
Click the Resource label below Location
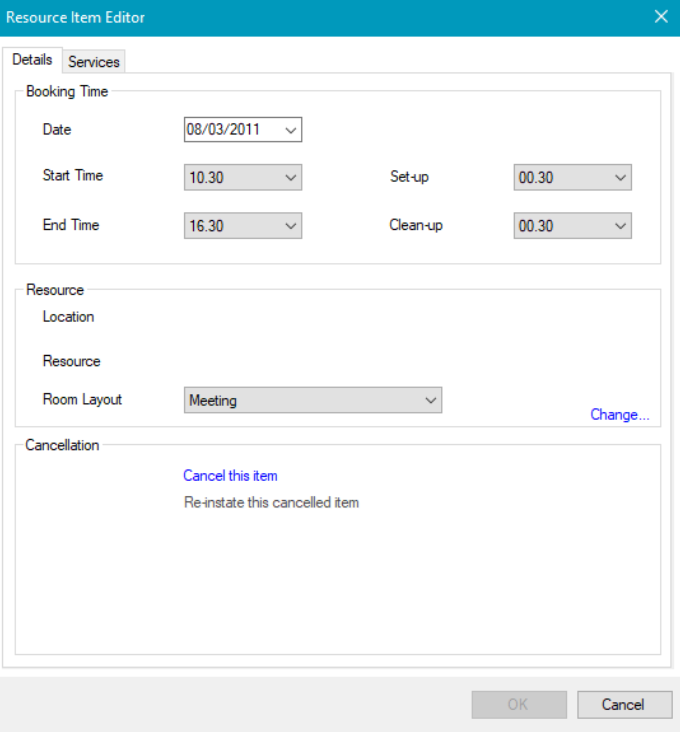71,362
